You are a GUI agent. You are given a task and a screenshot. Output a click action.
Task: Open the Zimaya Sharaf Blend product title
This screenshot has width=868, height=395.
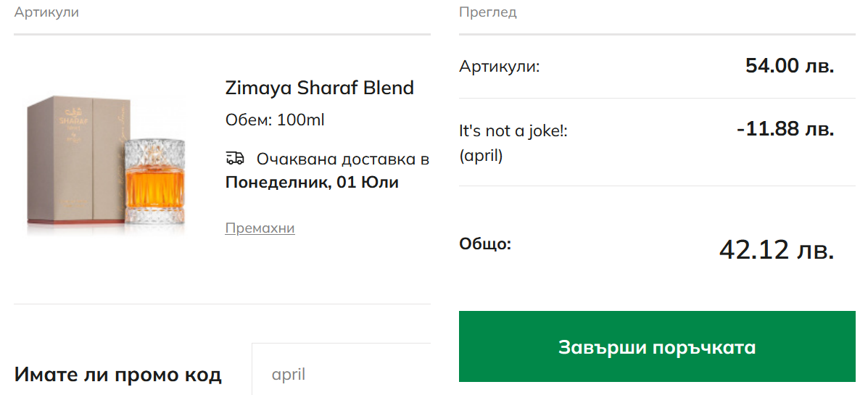pos(319,88)
